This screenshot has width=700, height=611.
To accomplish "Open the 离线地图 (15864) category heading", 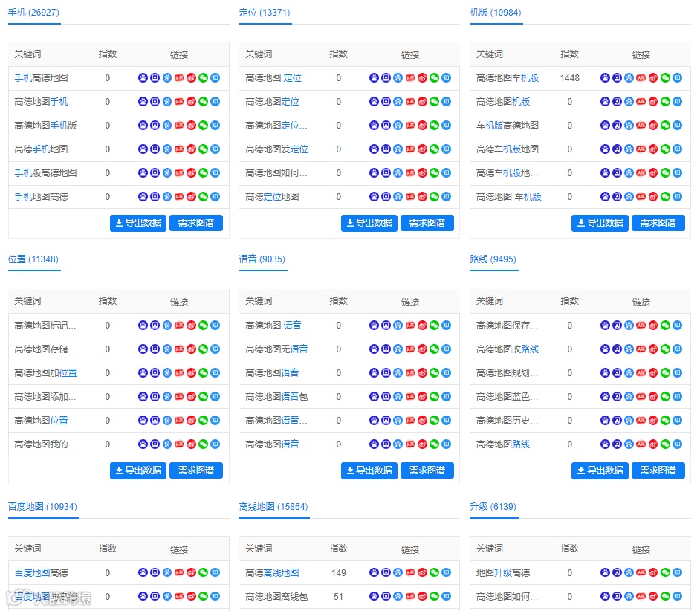I will tap(273, 506).
